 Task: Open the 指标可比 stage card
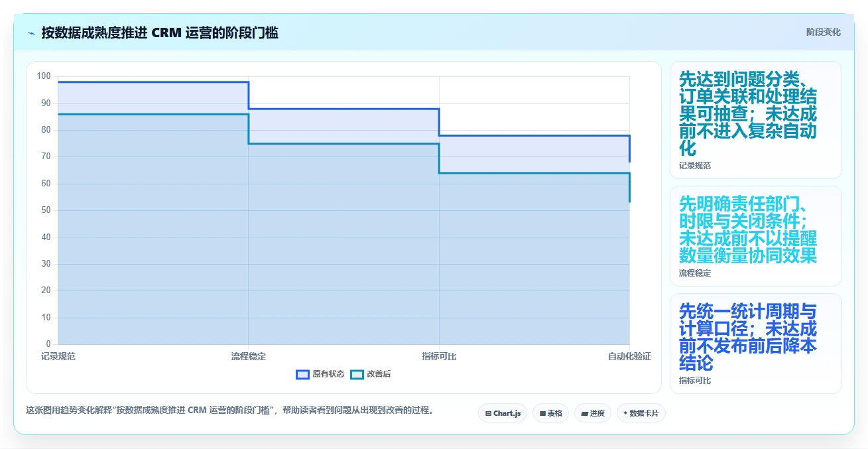click(x=756, y=344)
